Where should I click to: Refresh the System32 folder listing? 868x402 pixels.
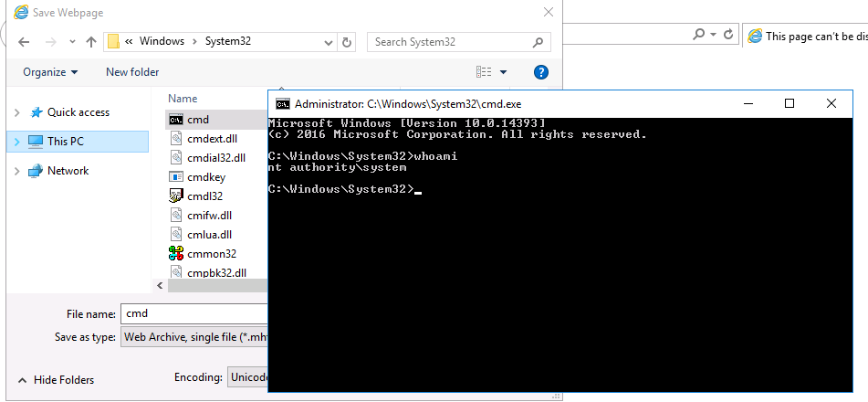click(x=347, y=42)
